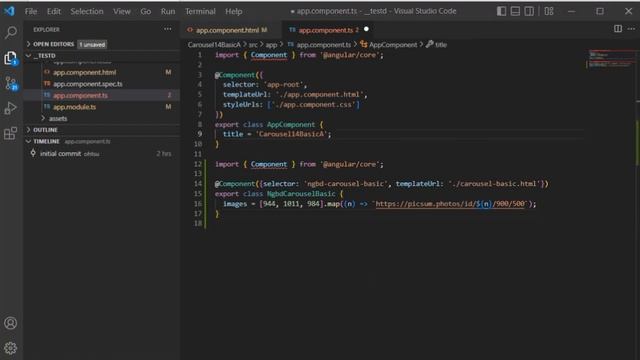
Task: Open the Selection menu
Action: (87, 11)
